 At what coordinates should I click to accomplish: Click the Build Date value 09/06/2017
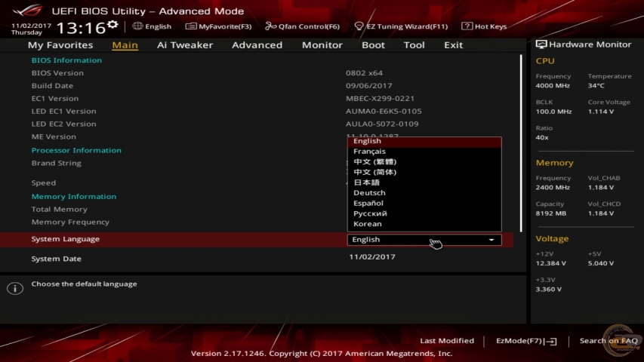coord(369,86)
